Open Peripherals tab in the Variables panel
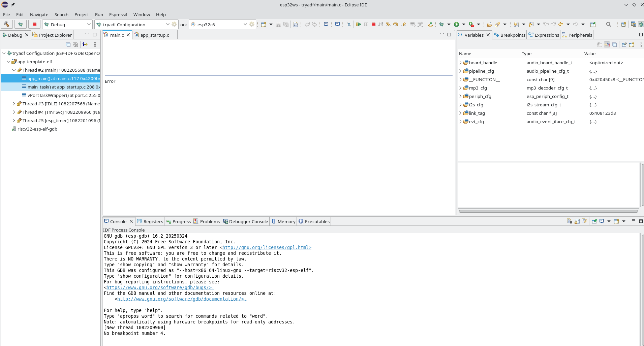This screenshot has width=644, height=346. [577, 35]
